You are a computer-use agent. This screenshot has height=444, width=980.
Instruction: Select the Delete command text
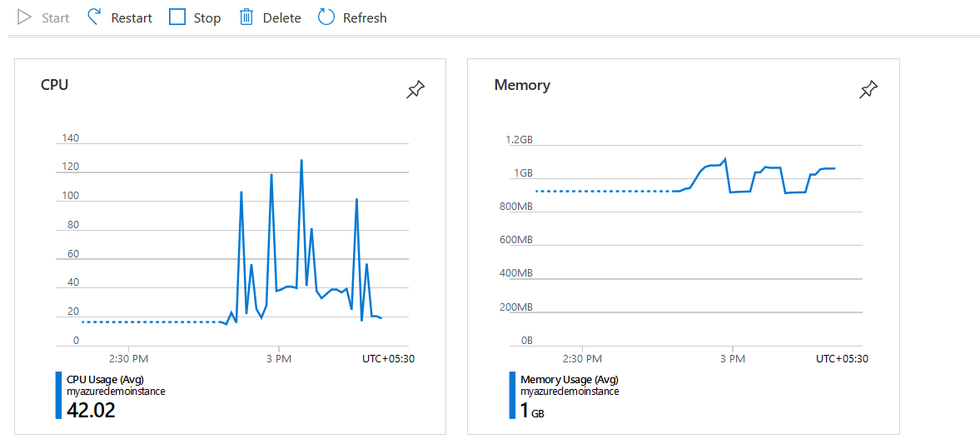pyautogui.click(x=281, y=18)
